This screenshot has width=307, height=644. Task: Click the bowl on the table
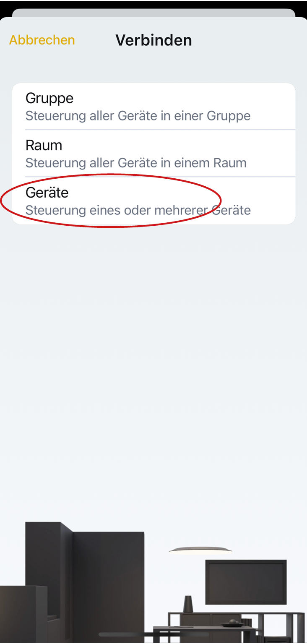(232, 623)
